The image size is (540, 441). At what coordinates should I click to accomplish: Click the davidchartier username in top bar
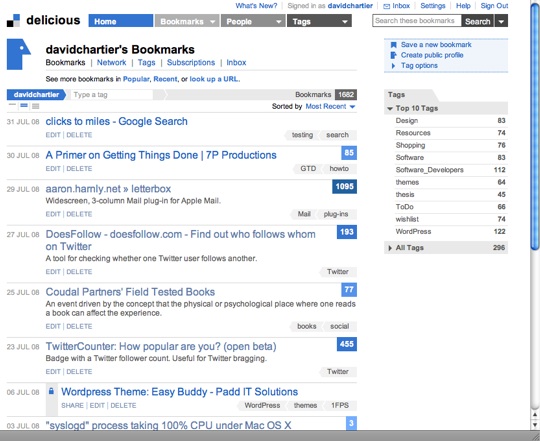tap(350, 6)
